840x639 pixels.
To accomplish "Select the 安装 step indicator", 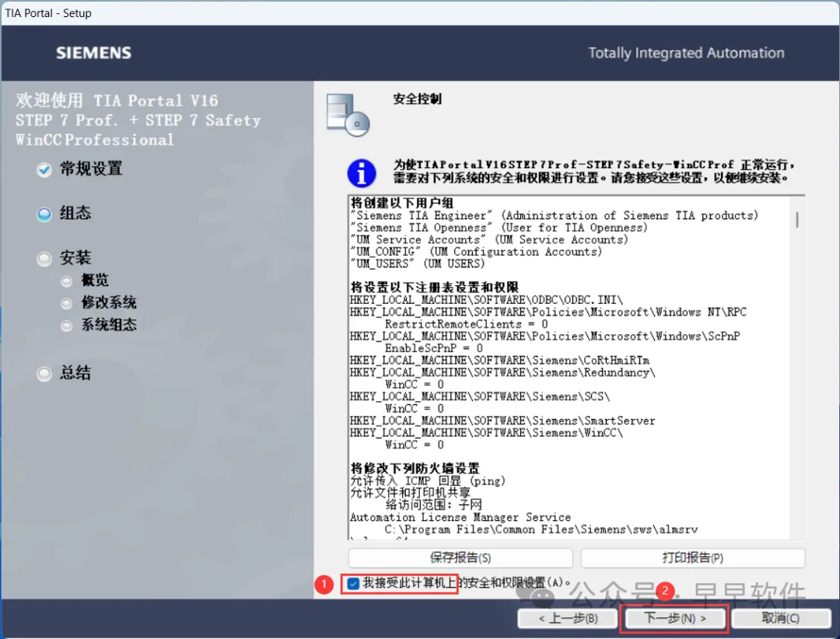I will [44, 259].
